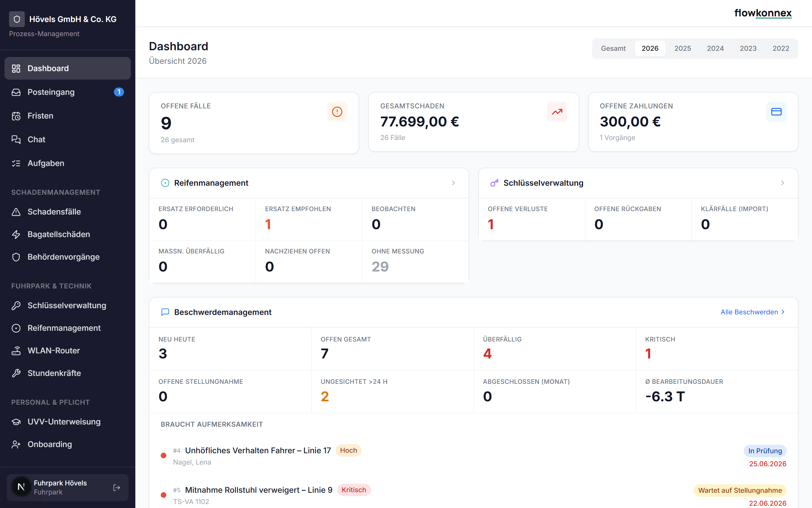
Task: Click the Schadensfälle warning triangle icon
Action: 16,212
